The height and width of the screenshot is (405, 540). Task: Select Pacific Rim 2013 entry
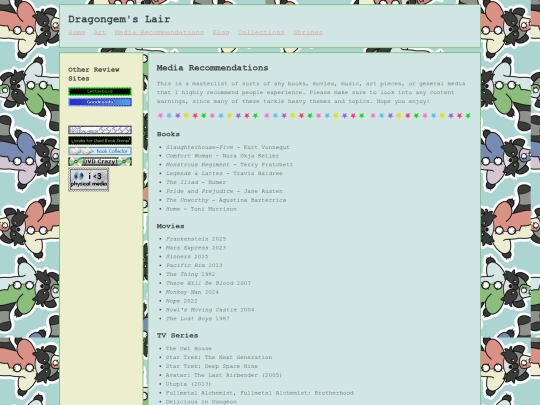[194, 265]
